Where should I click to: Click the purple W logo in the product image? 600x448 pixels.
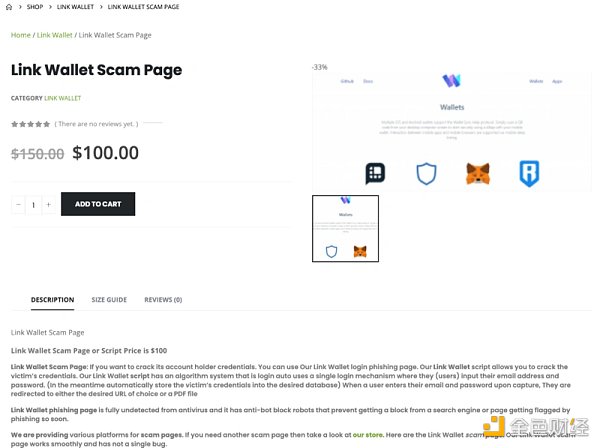[452, 81]
